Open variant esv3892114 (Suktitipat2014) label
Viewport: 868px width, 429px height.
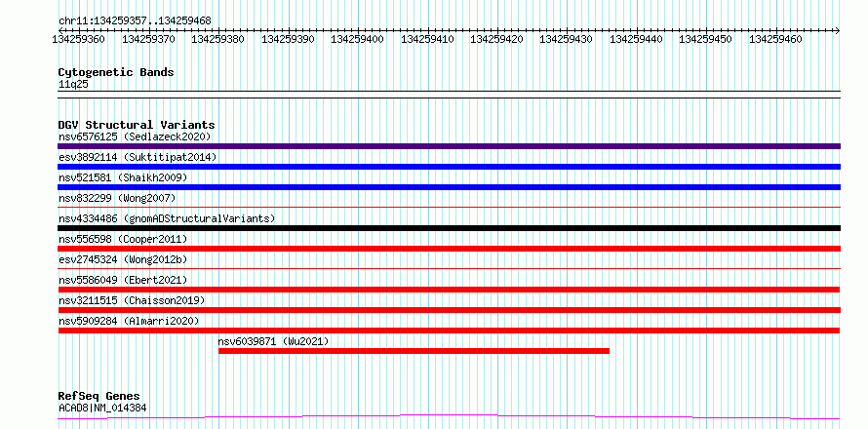[138, 157]
